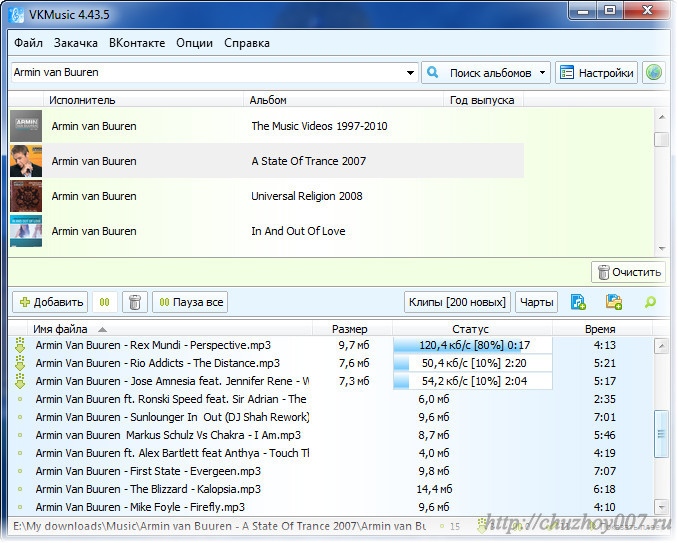Click album list scrollbar up arrow
The height and width of the screenshot is (543, 678).
(662, 117)
